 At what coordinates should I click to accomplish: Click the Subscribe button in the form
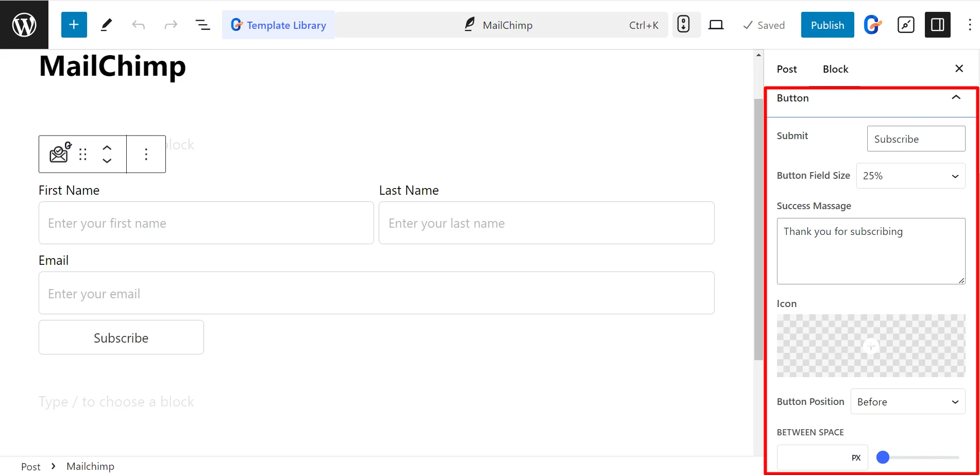[121, 337]
